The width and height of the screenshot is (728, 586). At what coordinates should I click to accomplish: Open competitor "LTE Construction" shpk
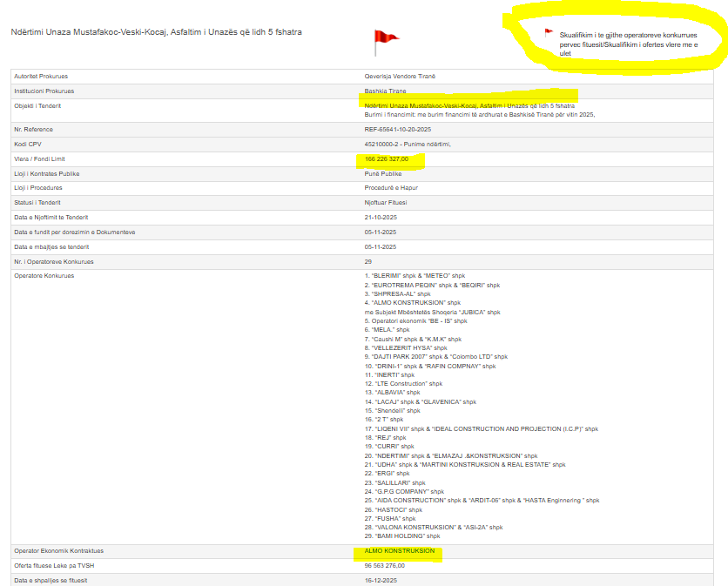coord(406,384)
